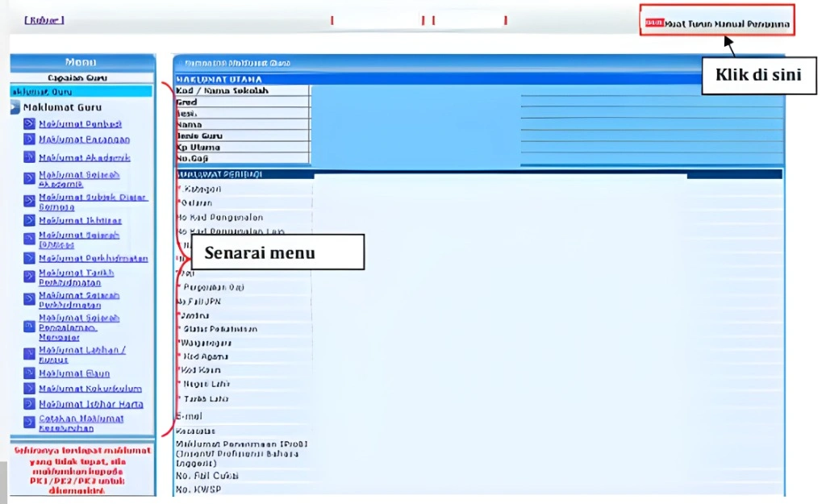Click the arrow icon next to Maklumat Pasangan
The image size is (826, 504).
(30, 140)
